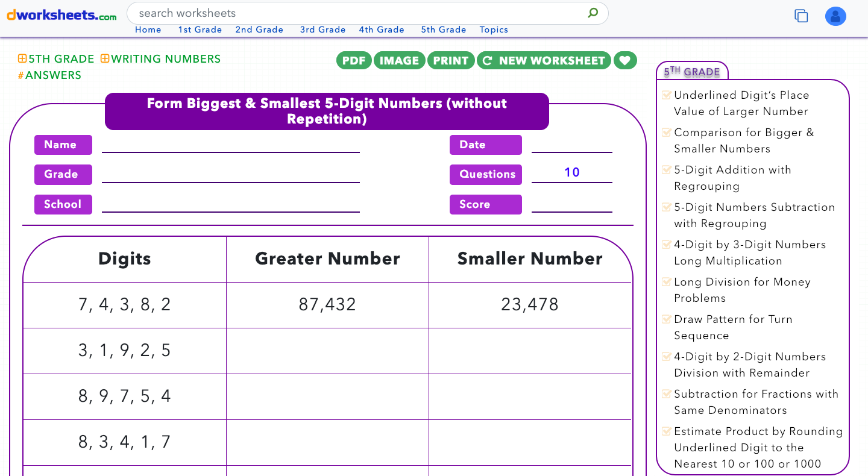
Task: Click the hash icon beside ANSWERS
Action: coord(19,75)
